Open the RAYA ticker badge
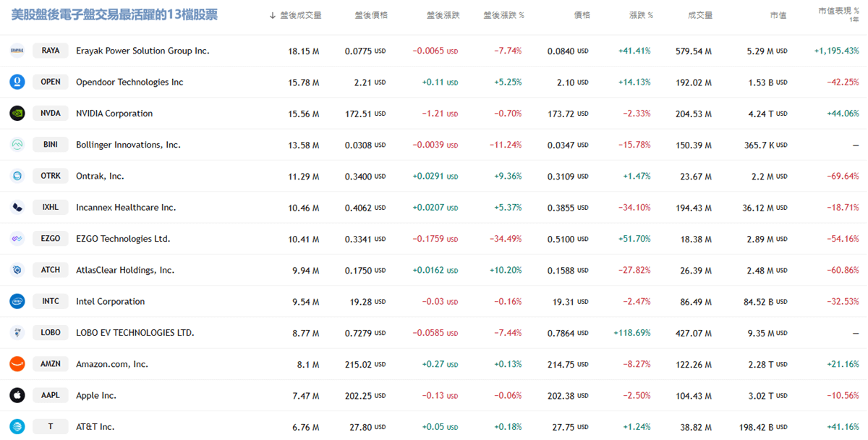Viewport: 868px width, 440px height. [51, 51]
